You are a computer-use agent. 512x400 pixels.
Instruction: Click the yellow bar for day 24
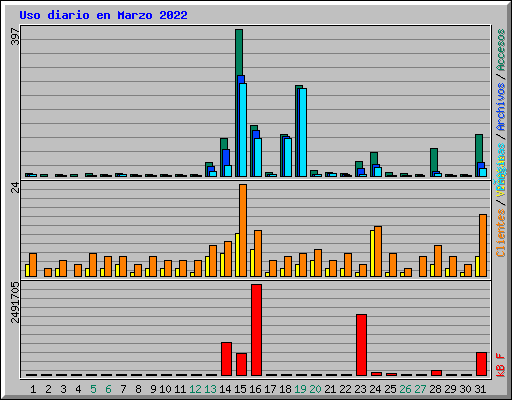pos(372,253)
